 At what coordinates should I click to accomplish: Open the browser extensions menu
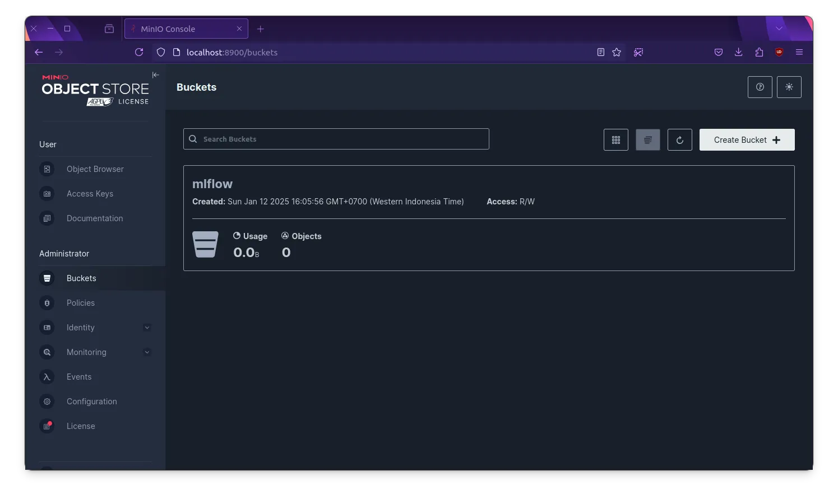click(759, 52)
